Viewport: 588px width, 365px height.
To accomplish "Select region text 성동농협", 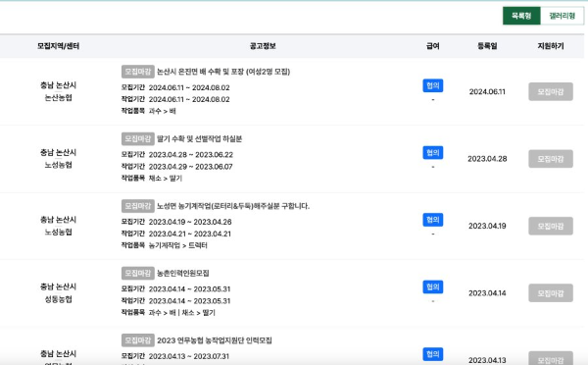I will (58, 299).
